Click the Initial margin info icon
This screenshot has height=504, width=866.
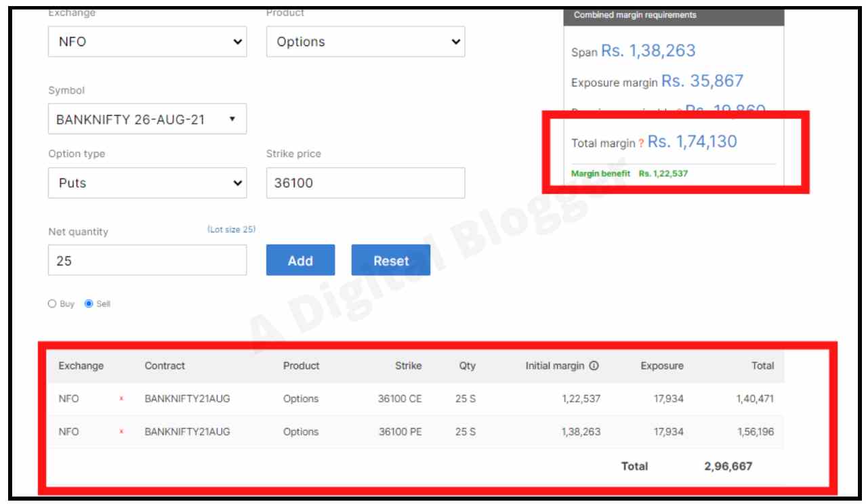(594, 366)
